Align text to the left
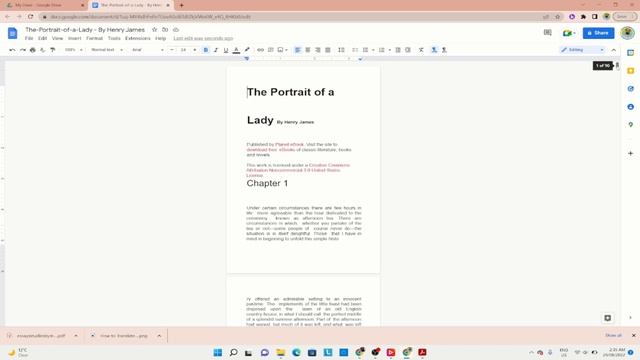Screen dimensions: 640x360 coord(298,50)
